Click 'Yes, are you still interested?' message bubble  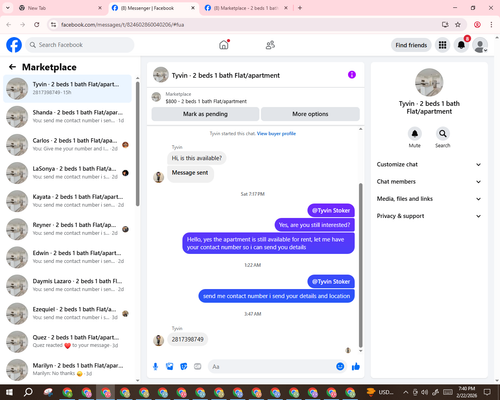[x=314, y=225]
